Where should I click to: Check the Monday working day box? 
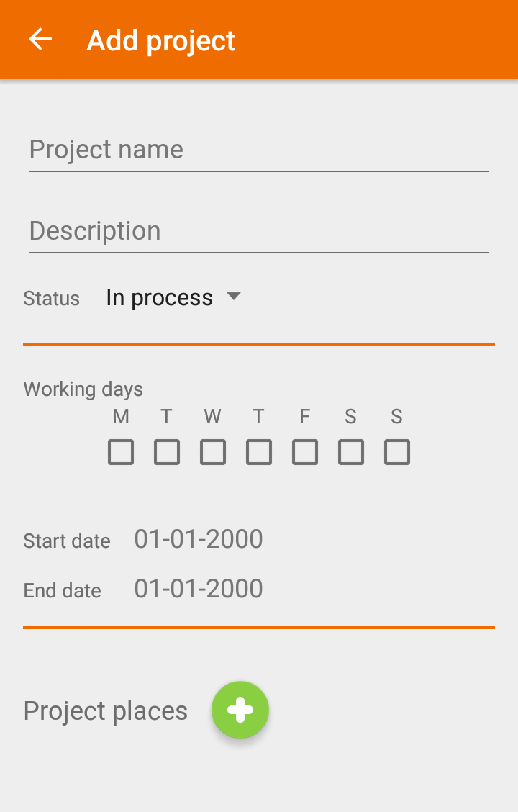pyautogui.click(x=121, y=452)
